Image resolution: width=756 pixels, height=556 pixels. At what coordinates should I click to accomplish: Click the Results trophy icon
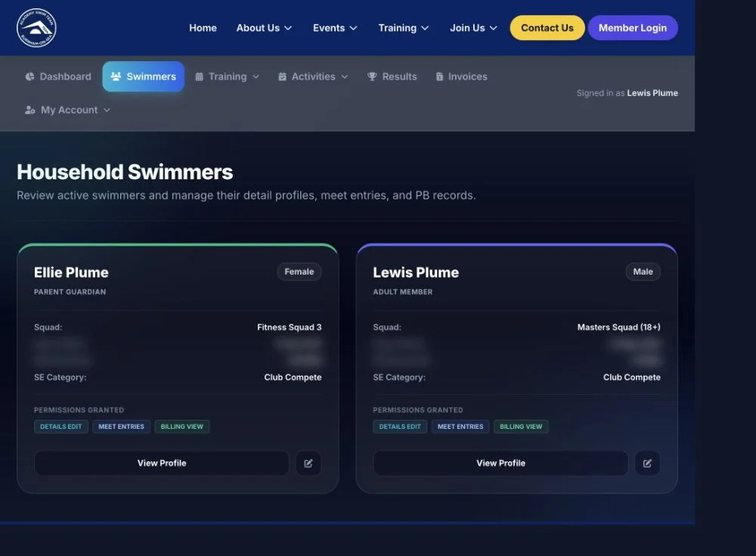(x=372, y=76)
